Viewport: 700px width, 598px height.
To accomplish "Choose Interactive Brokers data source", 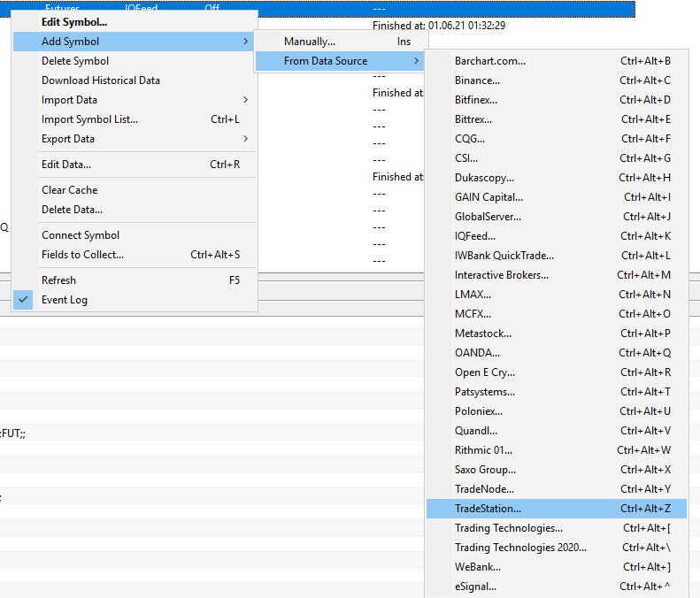I will (x=557, y=275).
